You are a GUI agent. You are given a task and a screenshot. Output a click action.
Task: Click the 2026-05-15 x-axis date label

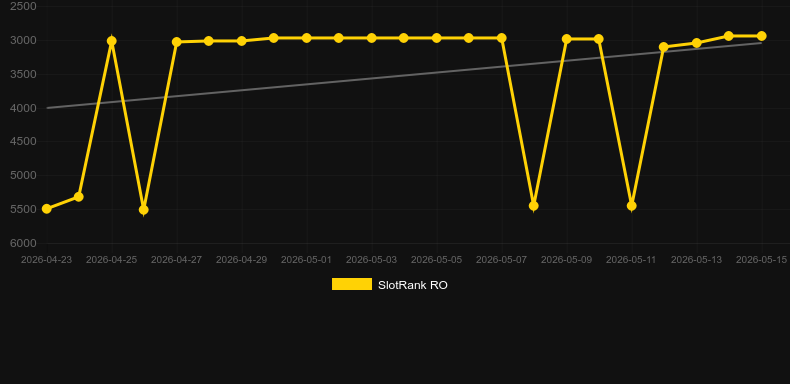point(761,260)
